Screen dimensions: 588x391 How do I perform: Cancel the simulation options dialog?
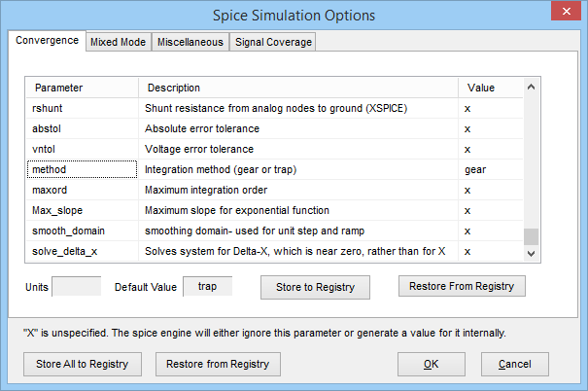pos(514,364)
